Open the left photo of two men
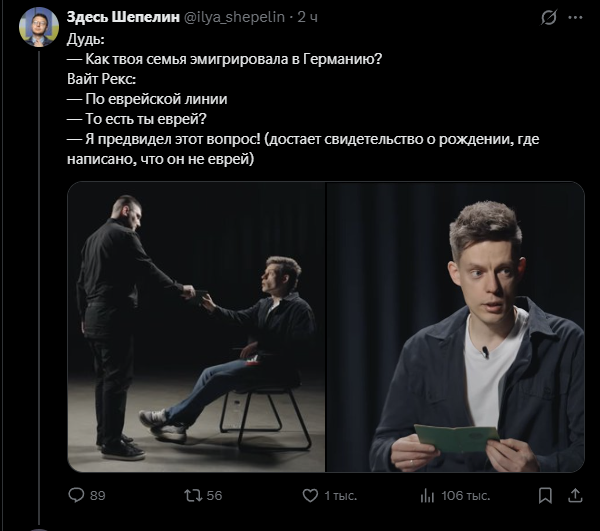The image size is (600, 531). [196, 327]
